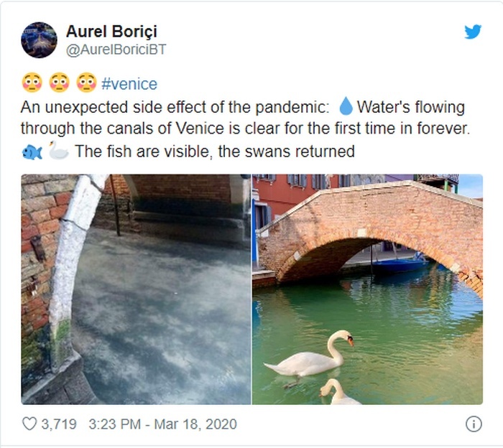Click the first flushed face emoji
Image resolution: width=503 pixels, height=448 pixels.
point(32,83)
